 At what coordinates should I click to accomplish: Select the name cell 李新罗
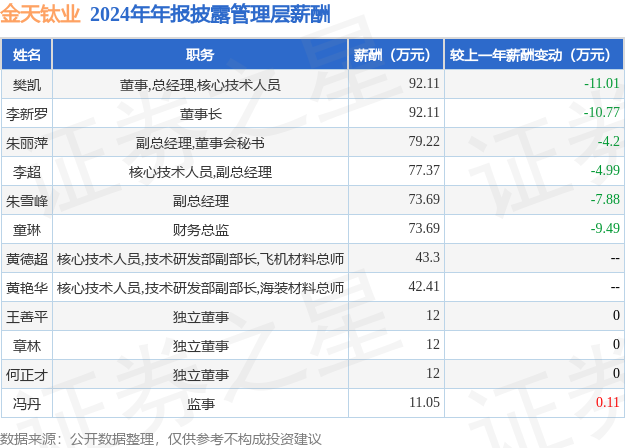(x=27, y=114)
